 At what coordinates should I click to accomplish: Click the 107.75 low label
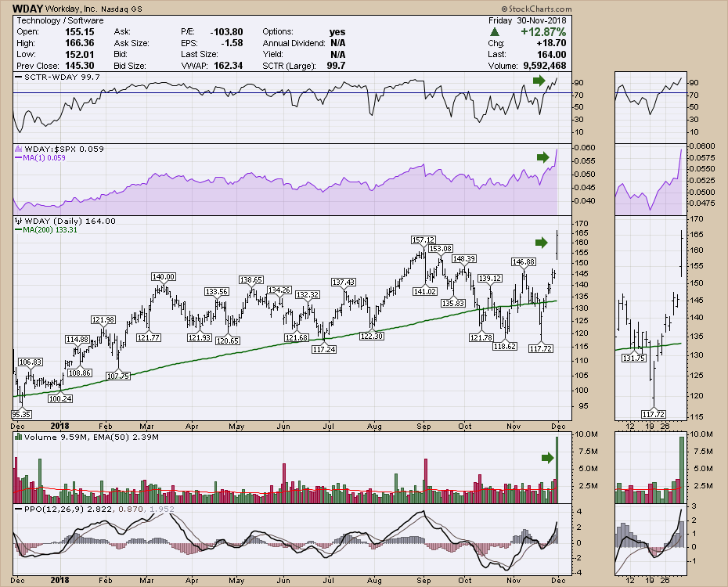[118, 376]
